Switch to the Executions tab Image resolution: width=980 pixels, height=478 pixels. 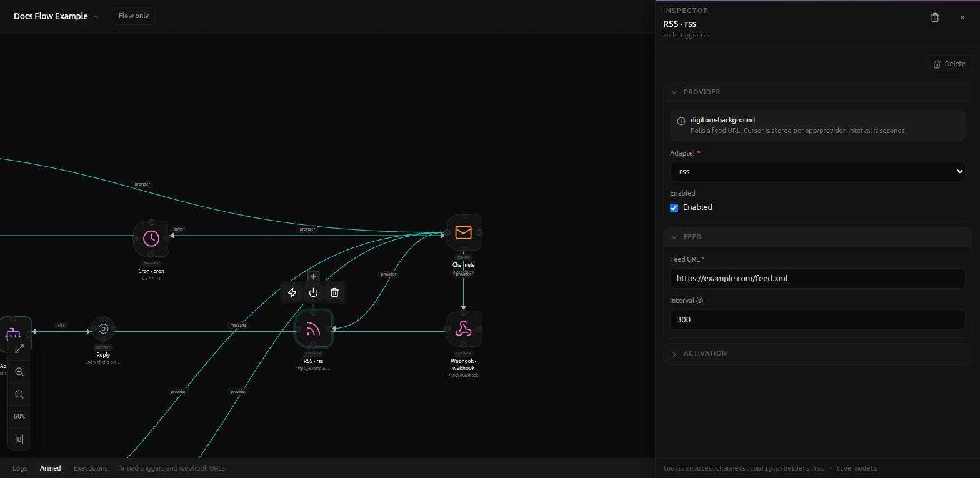[91, 468]
